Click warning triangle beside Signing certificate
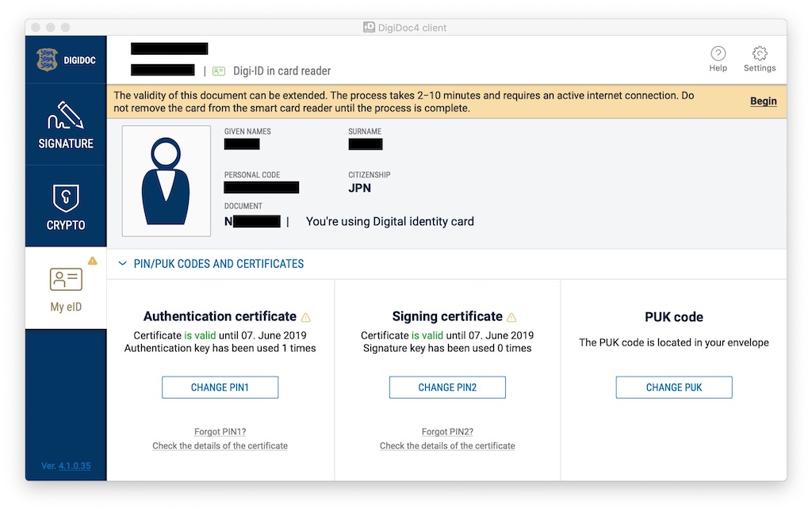 tap(511, 317)
